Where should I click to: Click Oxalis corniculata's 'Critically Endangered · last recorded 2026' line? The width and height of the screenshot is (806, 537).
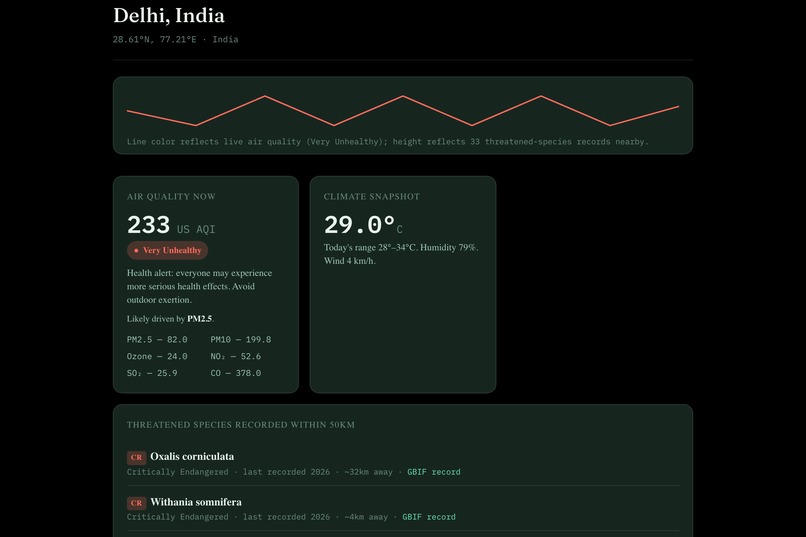(228, 472)
